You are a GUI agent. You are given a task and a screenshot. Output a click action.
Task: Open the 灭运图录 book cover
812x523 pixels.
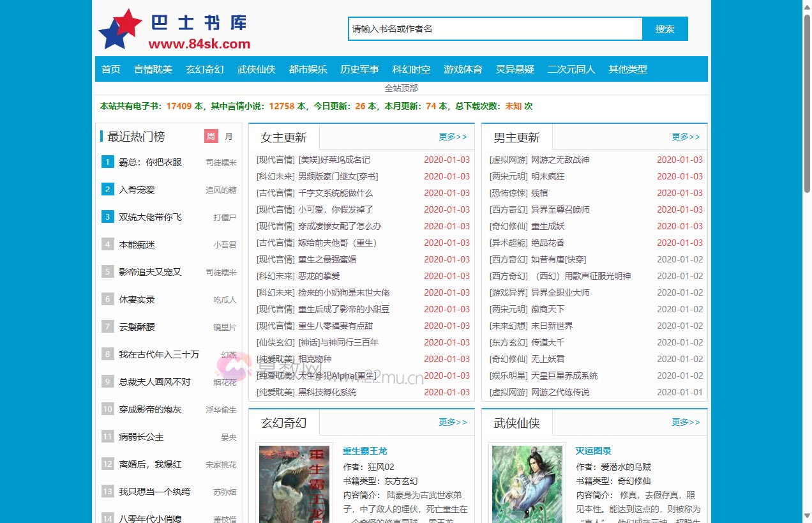[x=527, y=484]
